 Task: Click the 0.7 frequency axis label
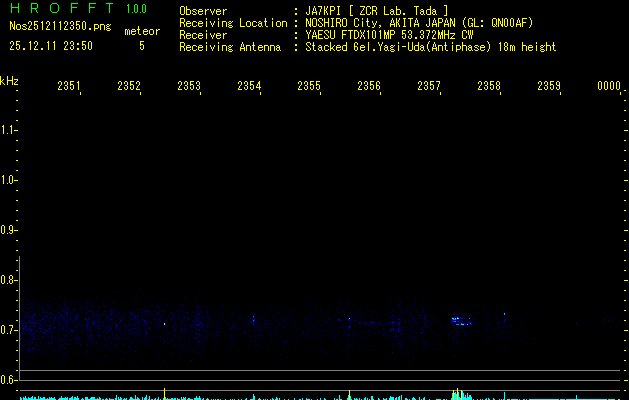9,330
